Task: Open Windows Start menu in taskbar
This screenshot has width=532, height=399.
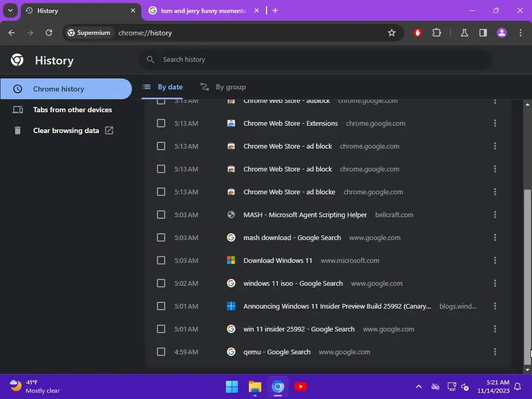Action: [x=232, y=387]
